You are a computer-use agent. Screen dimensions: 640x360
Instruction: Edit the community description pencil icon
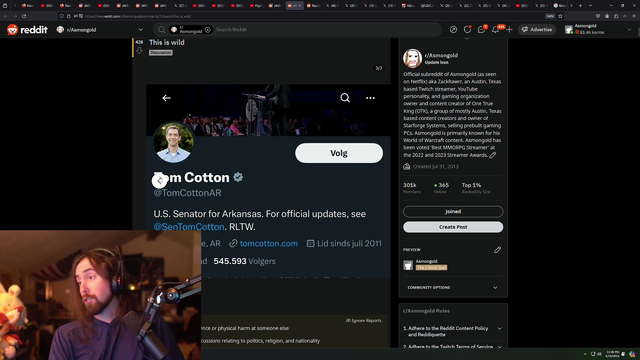(x=493, y=155)
